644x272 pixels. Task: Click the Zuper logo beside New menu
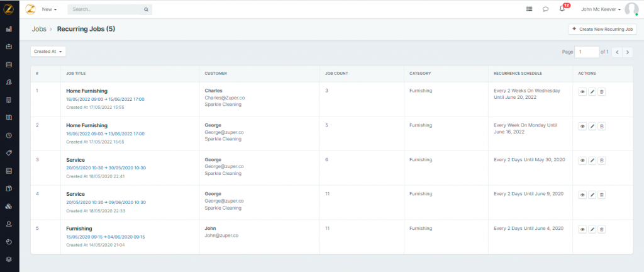pyautogui.click(x=30, y=9)
